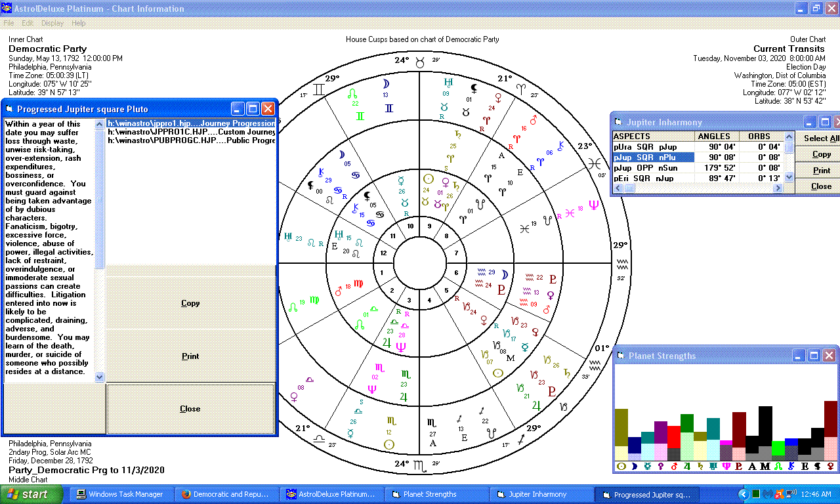Click the ASPECTS column header

[x=653, y=136]
